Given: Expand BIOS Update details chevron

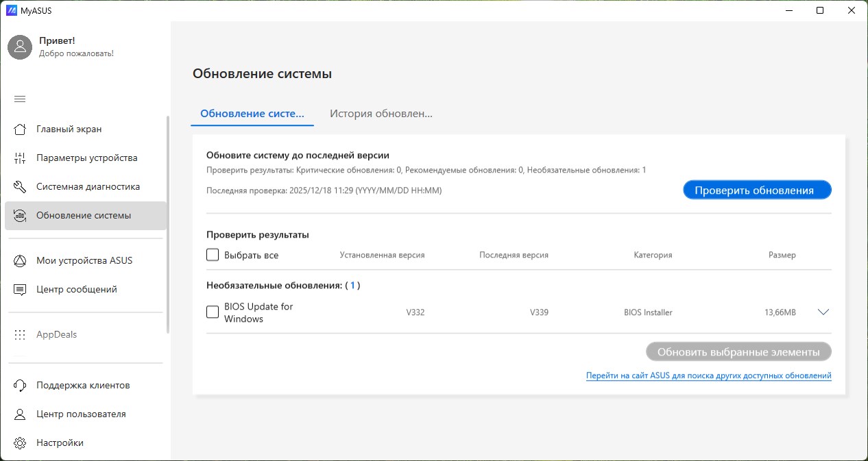Looking at the screenshot, I should 823,312.
